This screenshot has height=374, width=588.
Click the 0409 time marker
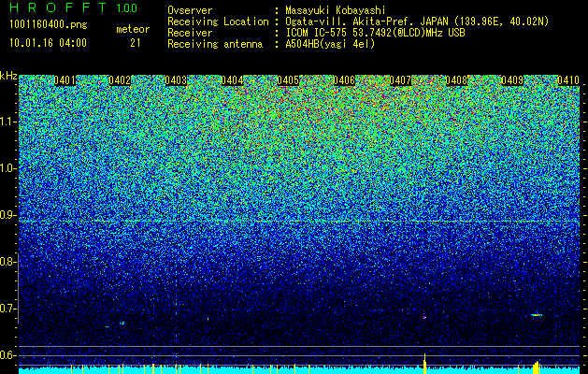512,80
